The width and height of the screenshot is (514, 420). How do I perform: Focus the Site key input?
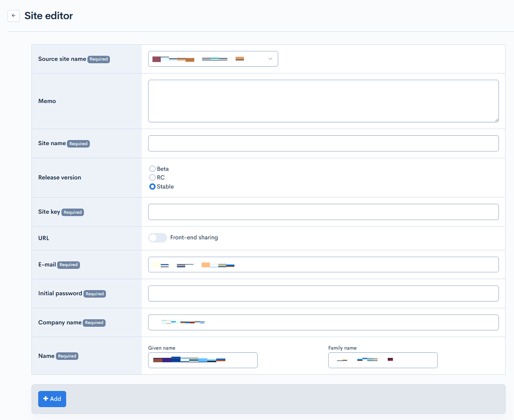(323, 212)
